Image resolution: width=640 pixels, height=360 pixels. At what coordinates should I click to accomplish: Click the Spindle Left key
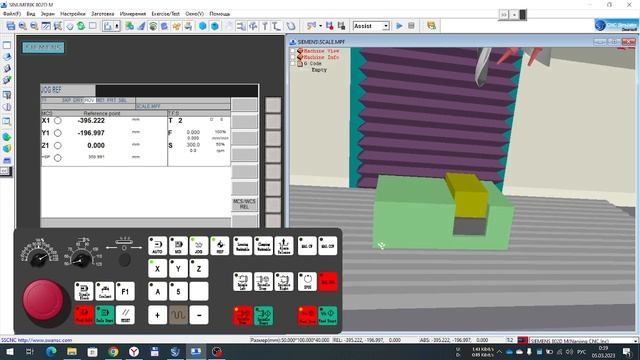[x=242, y=282]
